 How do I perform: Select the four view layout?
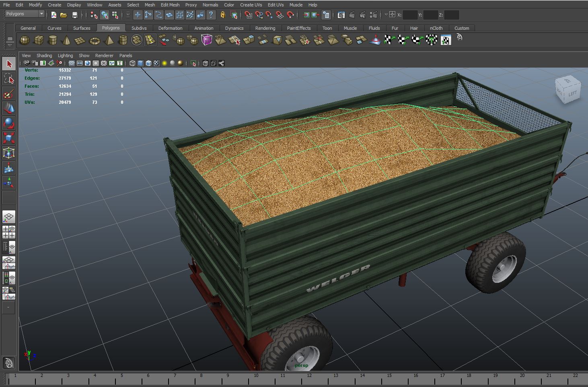(x=9, y=232)
